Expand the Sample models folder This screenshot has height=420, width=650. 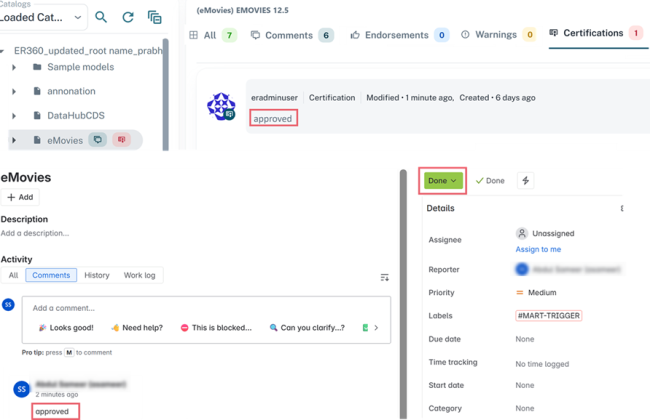(x=14, y=67)
